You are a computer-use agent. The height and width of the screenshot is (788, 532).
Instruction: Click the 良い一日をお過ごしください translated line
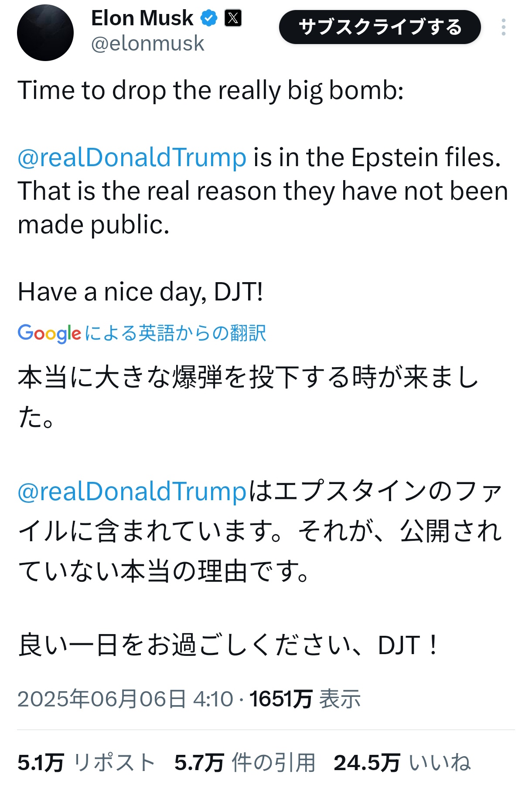[x=228, y=645]
